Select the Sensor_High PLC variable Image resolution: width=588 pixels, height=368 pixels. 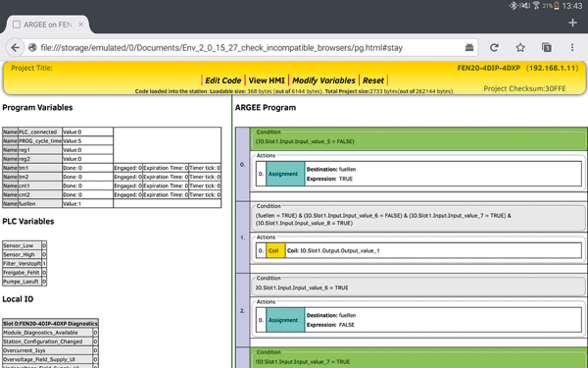point(23,254)
